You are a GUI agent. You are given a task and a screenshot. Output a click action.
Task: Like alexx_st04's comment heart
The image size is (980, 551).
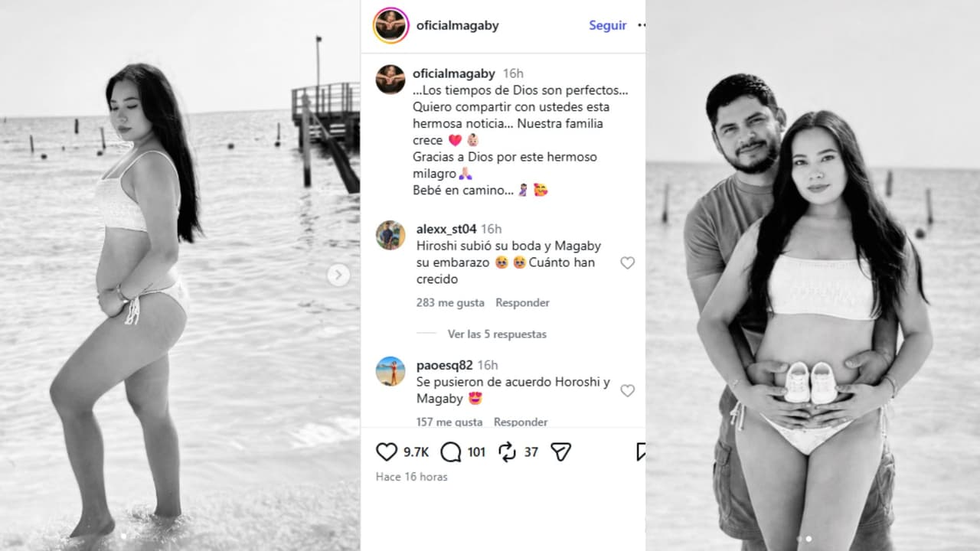(627, 262)
